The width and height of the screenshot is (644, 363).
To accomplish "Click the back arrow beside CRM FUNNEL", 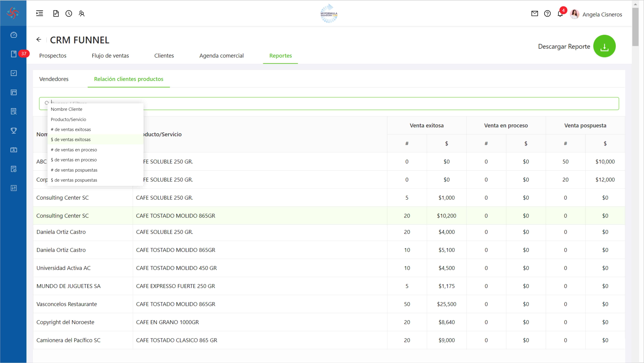I will pyautogui.click(x=38, y=39).
